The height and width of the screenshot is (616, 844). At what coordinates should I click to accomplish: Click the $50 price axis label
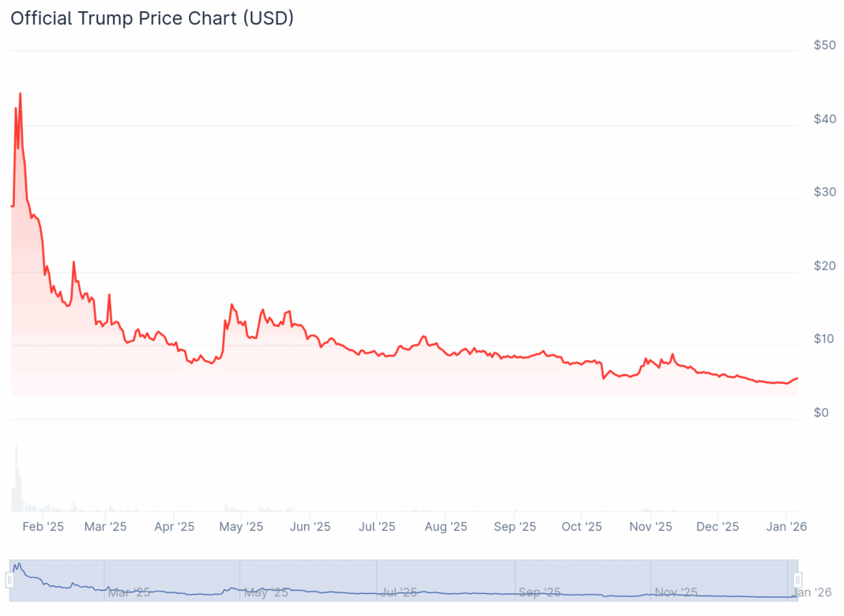point(824,45)
